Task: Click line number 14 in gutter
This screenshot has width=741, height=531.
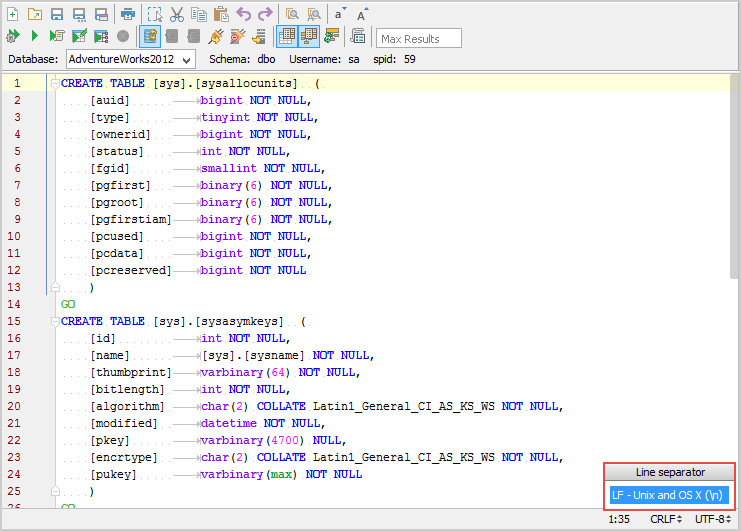Action: (14, 304)
